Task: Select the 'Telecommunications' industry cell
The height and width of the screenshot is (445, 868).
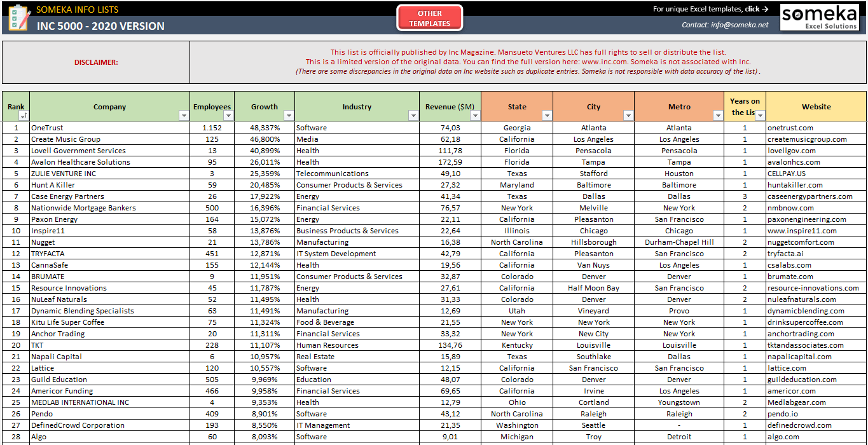Action: tap(357, 174)
